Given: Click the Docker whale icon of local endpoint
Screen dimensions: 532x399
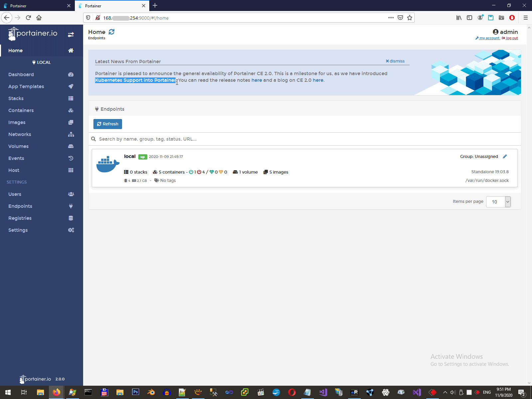Looking at the screenshot, I should (108, 164).
